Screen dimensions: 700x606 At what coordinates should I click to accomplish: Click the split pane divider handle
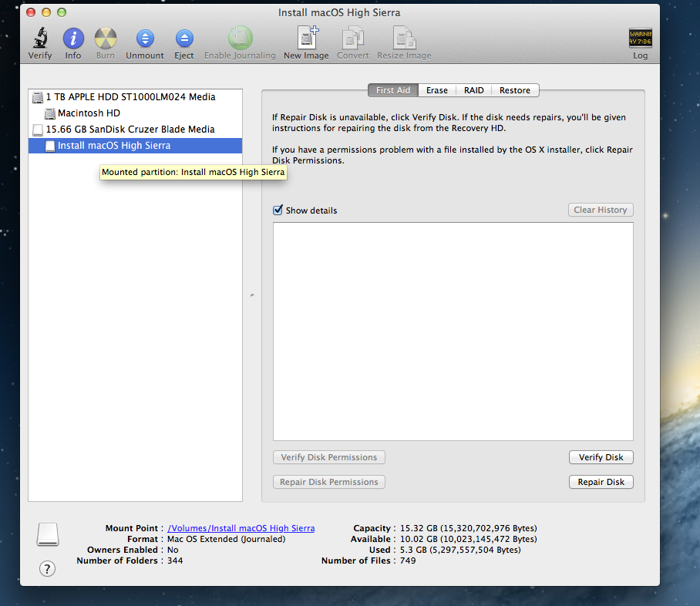pyautogui.click(x=252, y=295)
